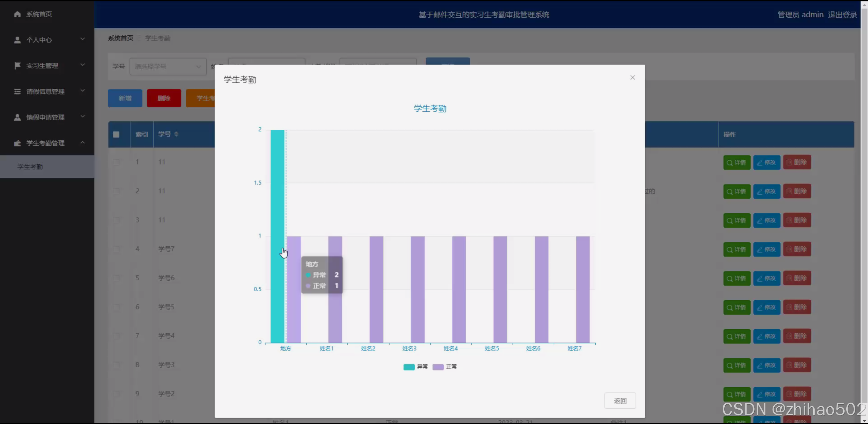Check the select-all checkbox in table header
The height and width of the screenshot is (424, 868).
click(116, 135)
